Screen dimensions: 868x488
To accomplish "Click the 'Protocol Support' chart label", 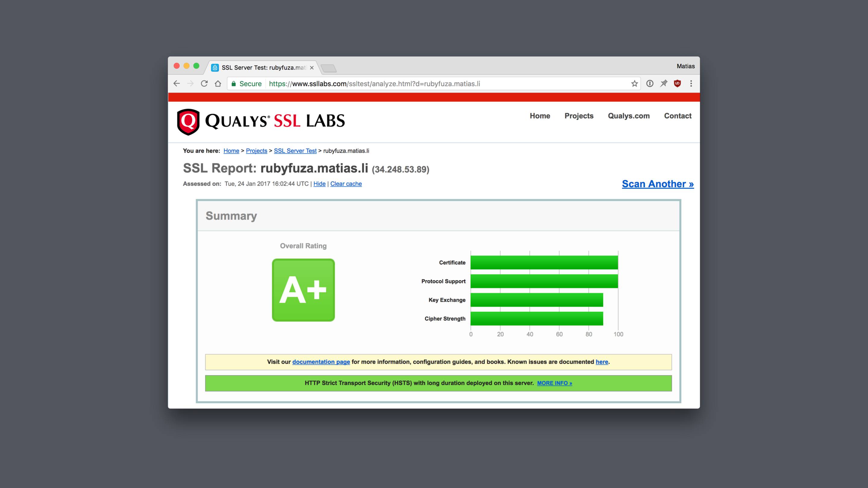I will tap(443, 282).
